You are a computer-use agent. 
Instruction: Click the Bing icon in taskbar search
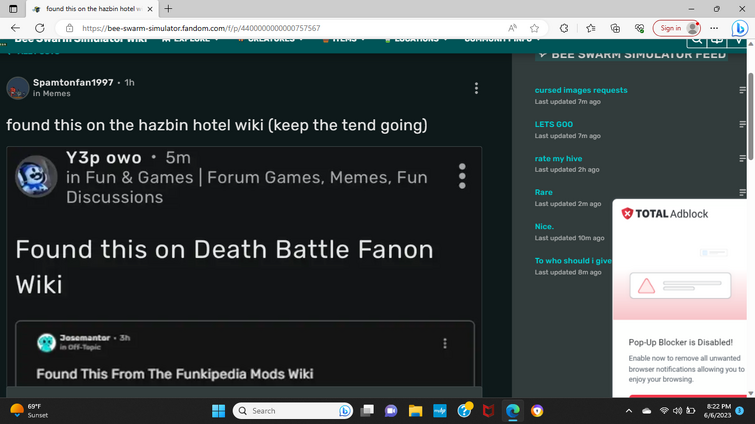click(344, 411)
